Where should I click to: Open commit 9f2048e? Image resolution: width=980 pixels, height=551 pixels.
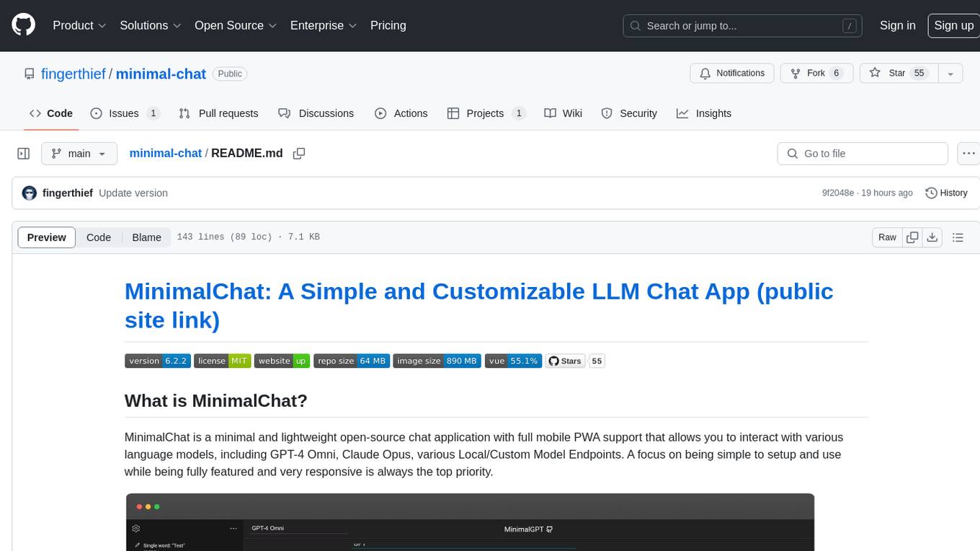point(837,193)
